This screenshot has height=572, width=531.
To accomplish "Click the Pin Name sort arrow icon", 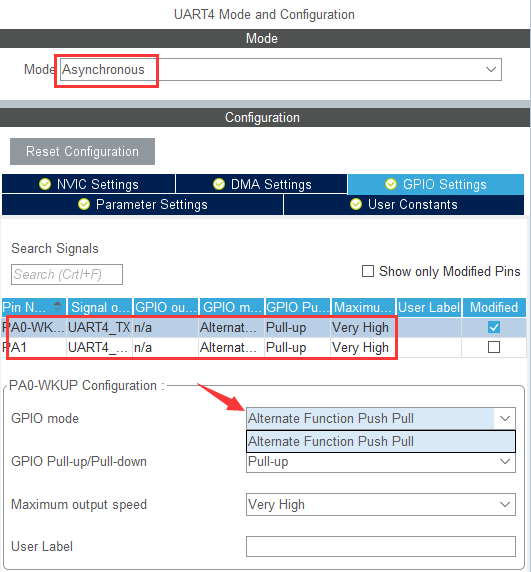I will pos(58,306).
